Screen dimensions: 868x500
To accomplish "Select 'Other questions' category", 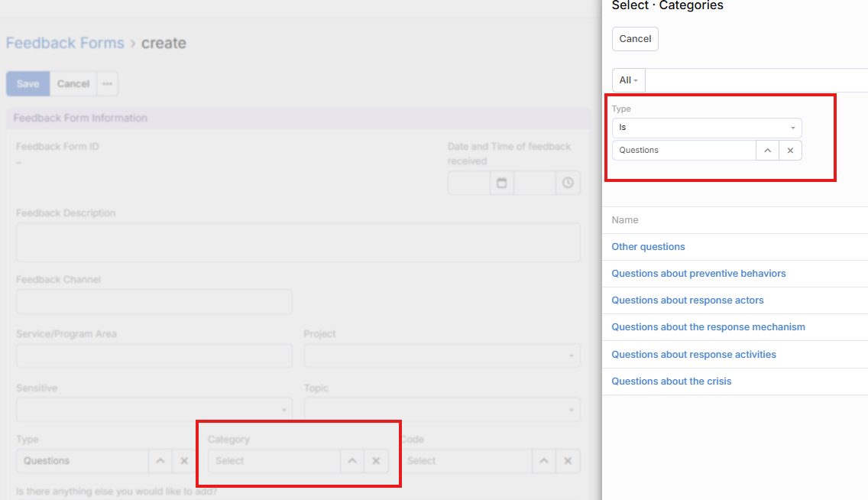I will tap(648, 247).
